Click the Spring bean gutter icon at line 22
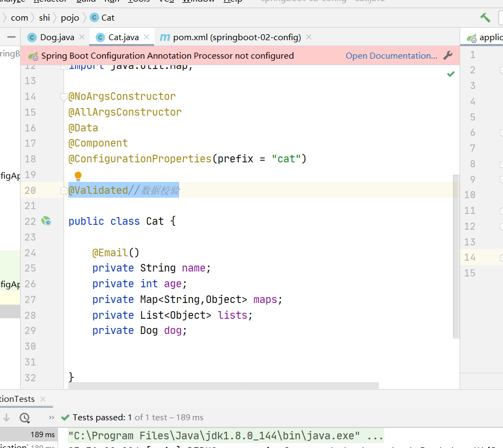Screen dimensions: 503x448 [46, 221]
